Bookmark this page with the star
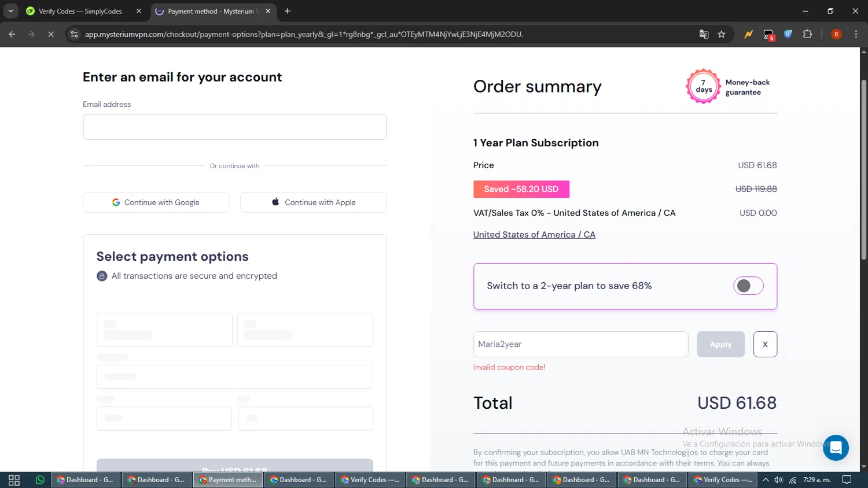This screenshot has height=488, width=868. click(722, 34)
